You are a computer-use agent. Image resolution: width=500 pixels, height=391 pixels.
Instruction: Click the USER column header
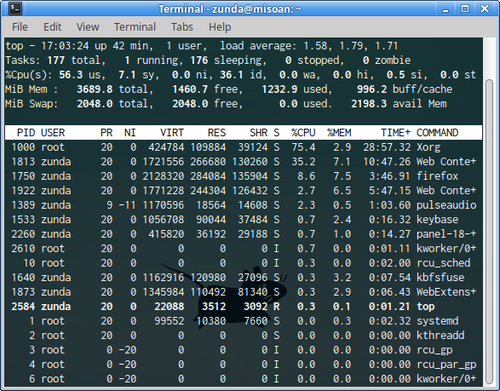coord(53,133)
